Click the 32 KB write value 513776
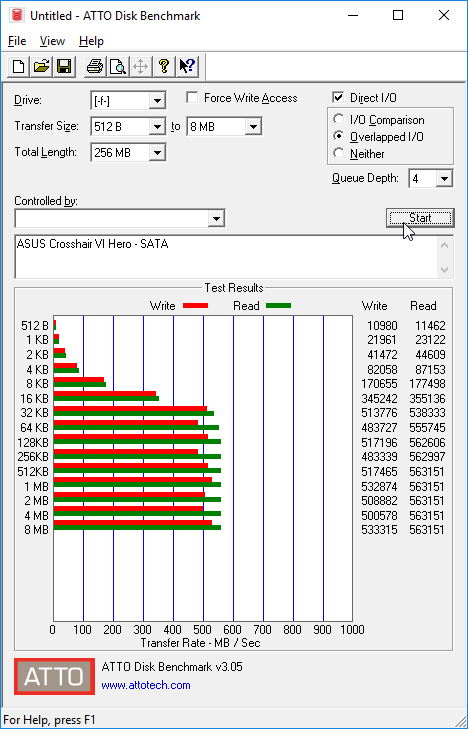The image size is (468, 729). click(379, 413)
